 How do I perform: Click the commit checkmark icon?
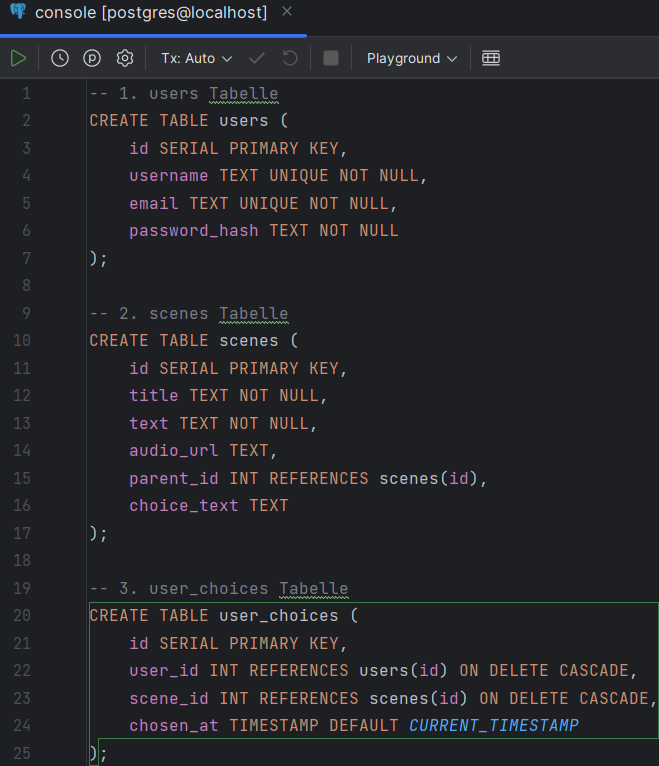tap(257, 58)
